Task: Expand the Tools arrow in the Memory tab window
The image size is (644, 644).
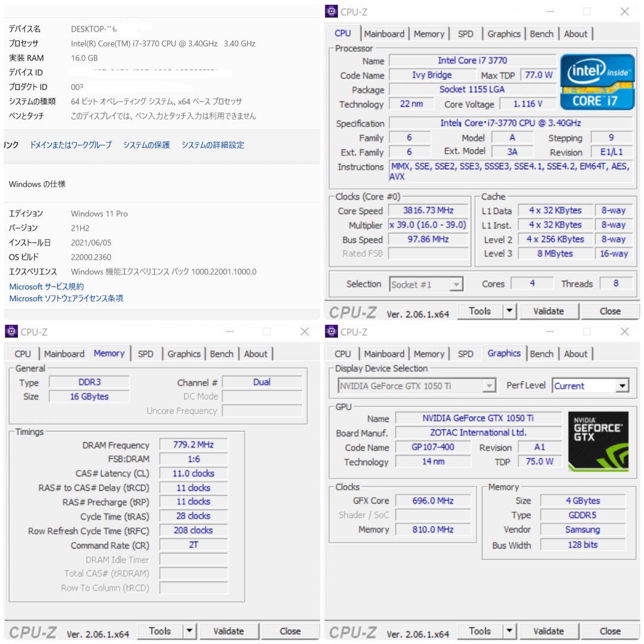Action: 190,631
